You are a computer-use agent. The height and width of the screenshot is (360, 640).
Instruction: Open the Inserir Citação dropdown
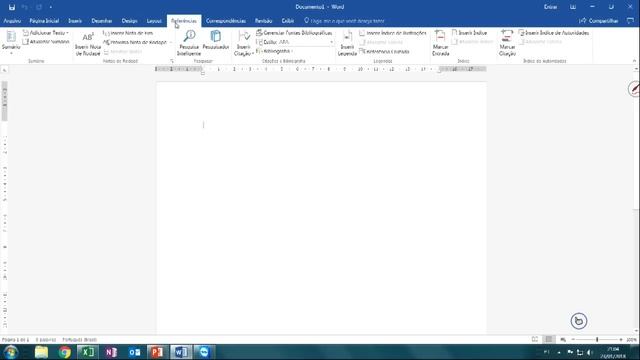pyautogui.click(x=243, y=43)
